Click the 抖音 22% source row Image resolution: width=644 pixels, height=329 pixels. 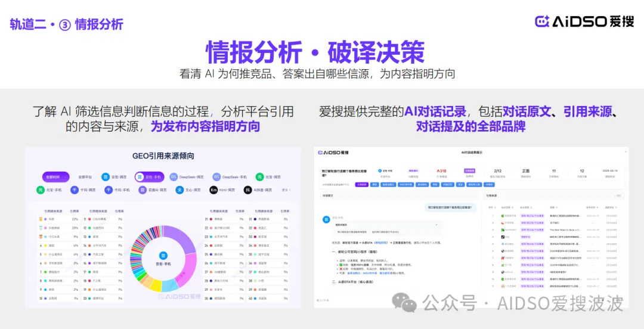pos(58,219)
